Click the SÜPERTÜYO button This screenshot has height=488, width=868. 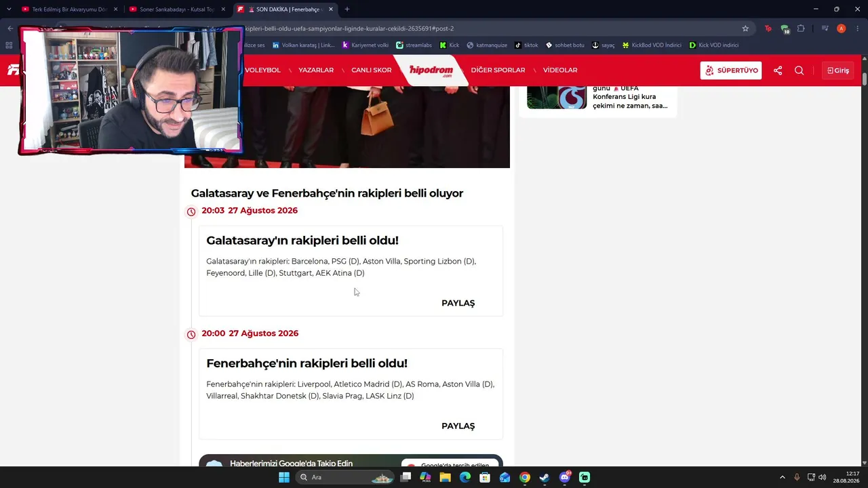pyautogui.click(x=731, y=70)
